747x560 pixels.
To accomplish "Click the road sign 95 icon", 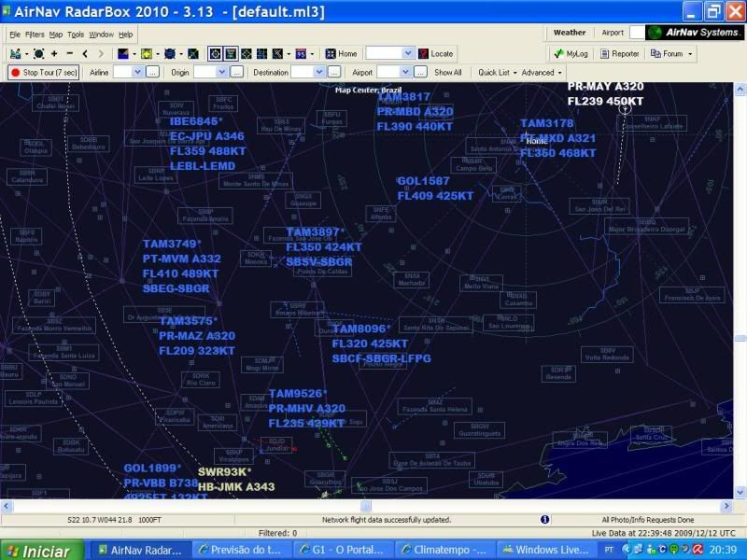I will tap(301, 54).
